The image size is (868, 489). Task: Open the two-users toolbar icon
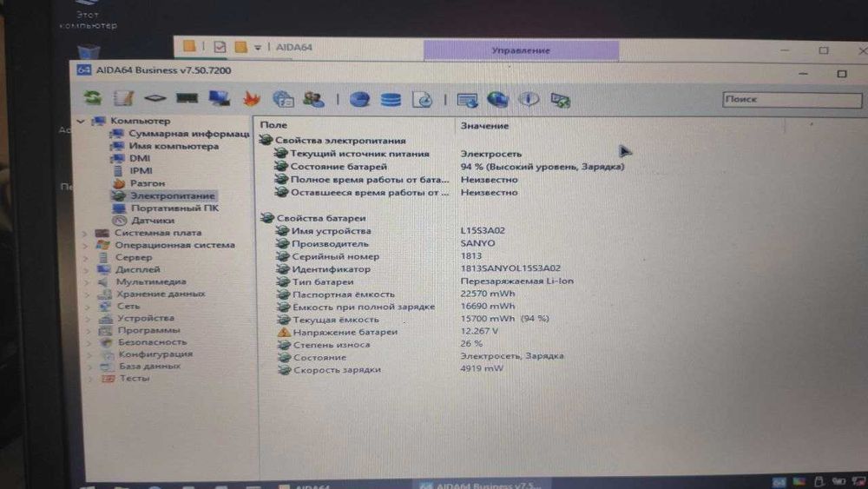[314, 99]
